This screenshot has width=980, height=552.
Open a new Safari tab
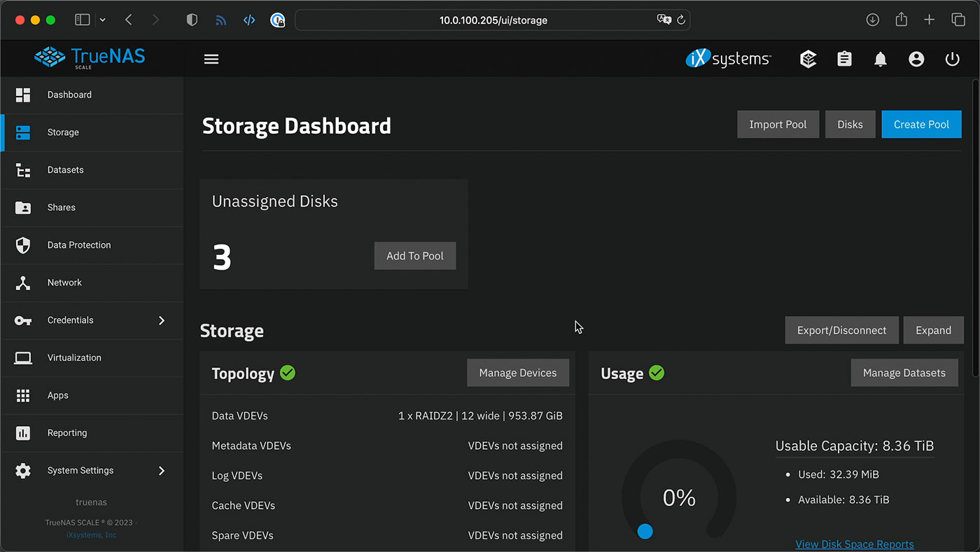tap(929, 20)
